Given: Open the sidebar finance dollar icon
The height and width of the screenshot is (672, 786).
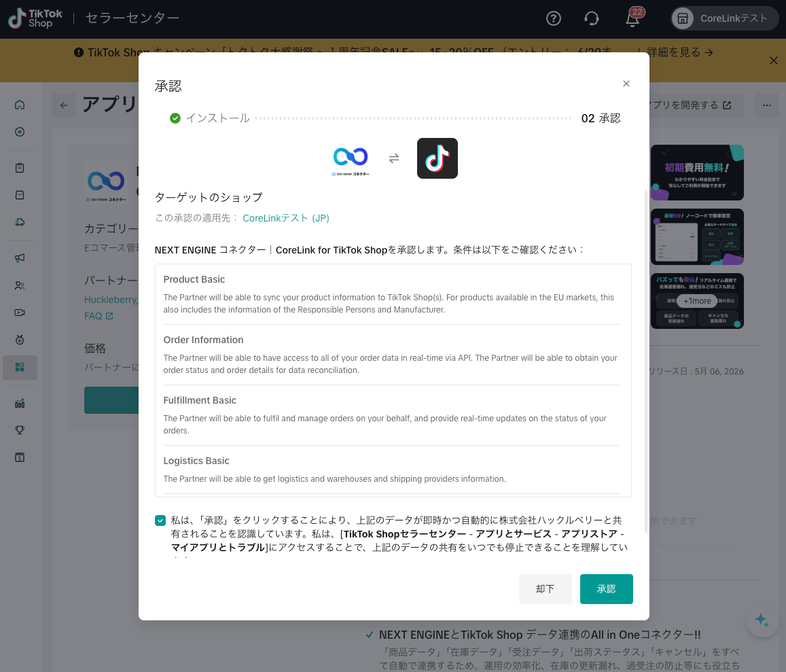Looking at the screenshot, I should 20,457.
